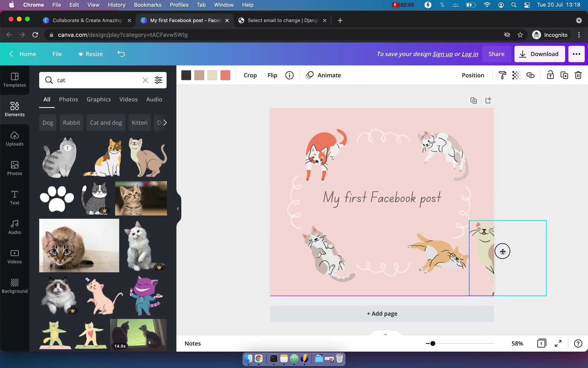Click the + Add page button

pos(382,314)
